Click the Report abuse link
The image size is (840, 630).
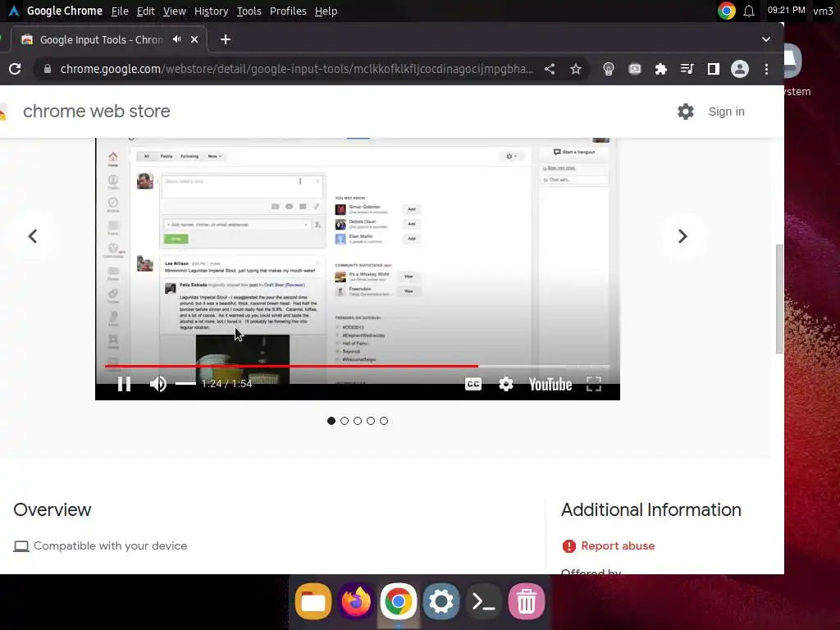[x=618, y=546]
